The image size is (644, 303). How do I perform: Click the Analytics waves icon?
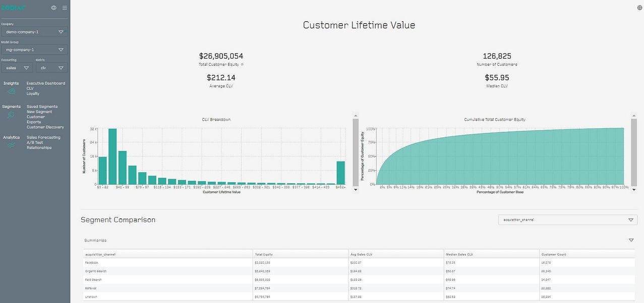(11, 145)
